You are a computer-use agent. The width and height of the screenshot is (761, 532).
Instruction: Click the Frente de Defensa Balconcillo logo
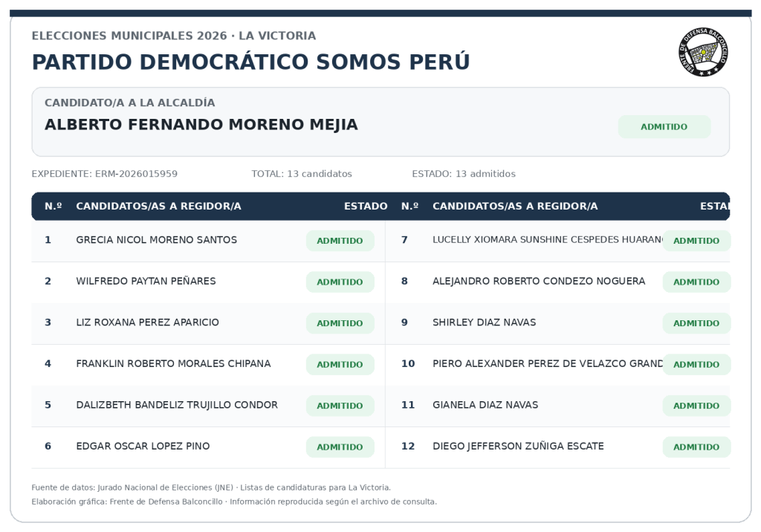coord(703,52)
